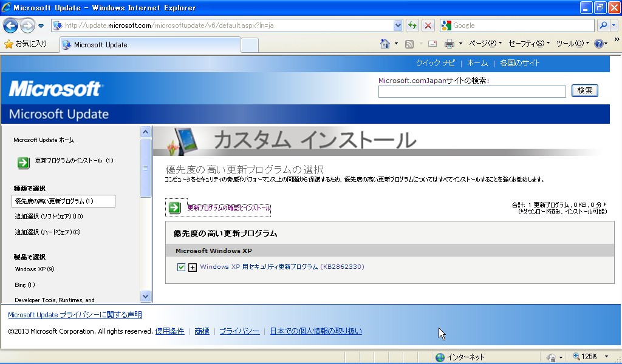Click the Stop loading X icon
Screen dimensions: 622x364
tap(428, 25)
